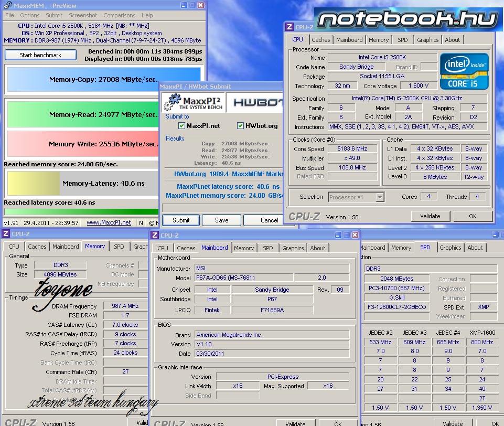Image resolution: width=504 pixels, height=426 pixels.
Task: Click OK in CPU-Z CPU window
Action: click(473, 216)
